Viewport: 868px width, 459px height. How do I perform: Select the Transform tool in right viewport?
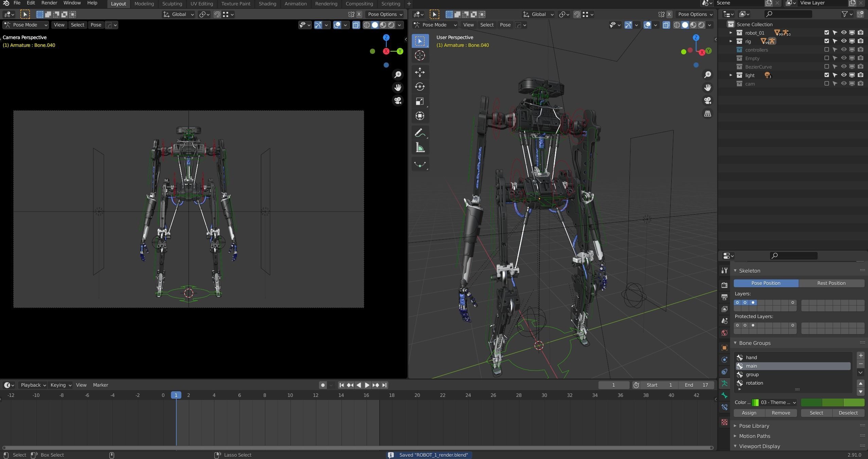pos(420,116)
